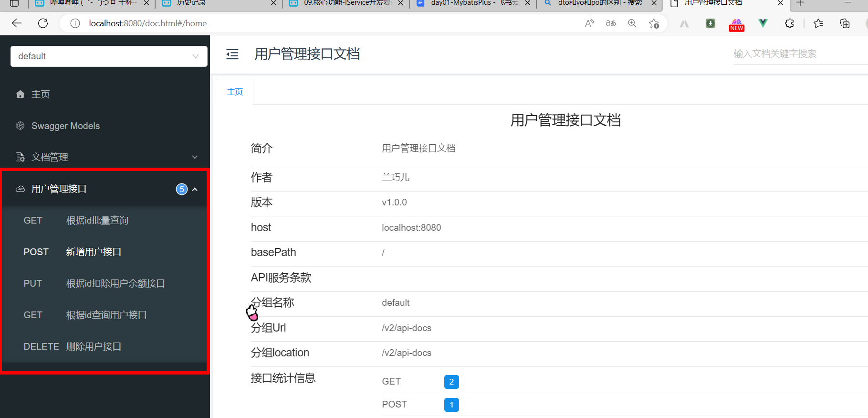
Task: Open the Vue devtools extension icon
Action: 763,23
